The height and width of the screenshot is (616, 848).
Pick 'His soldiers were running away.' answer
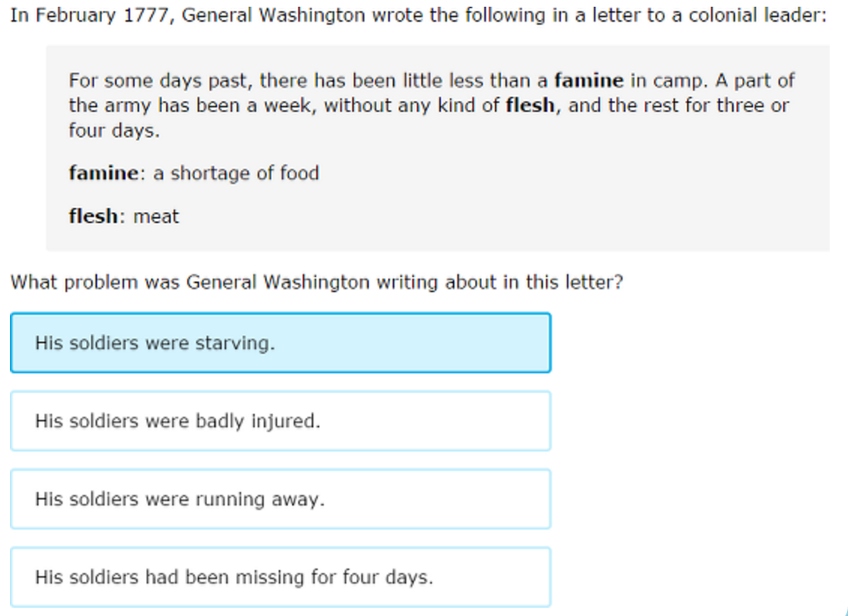pos(280,498)
